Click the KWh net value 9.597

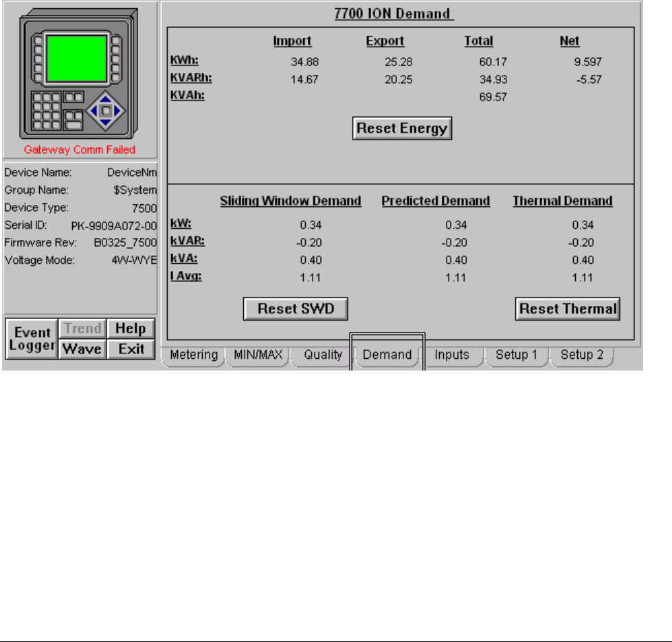tap(587, 62)
